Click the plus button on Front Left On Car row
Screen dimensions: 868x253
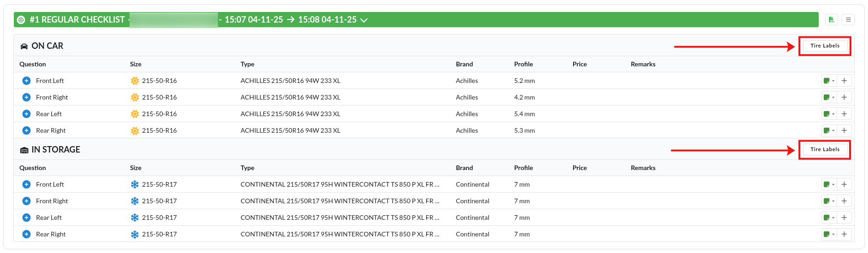(844, 81)
